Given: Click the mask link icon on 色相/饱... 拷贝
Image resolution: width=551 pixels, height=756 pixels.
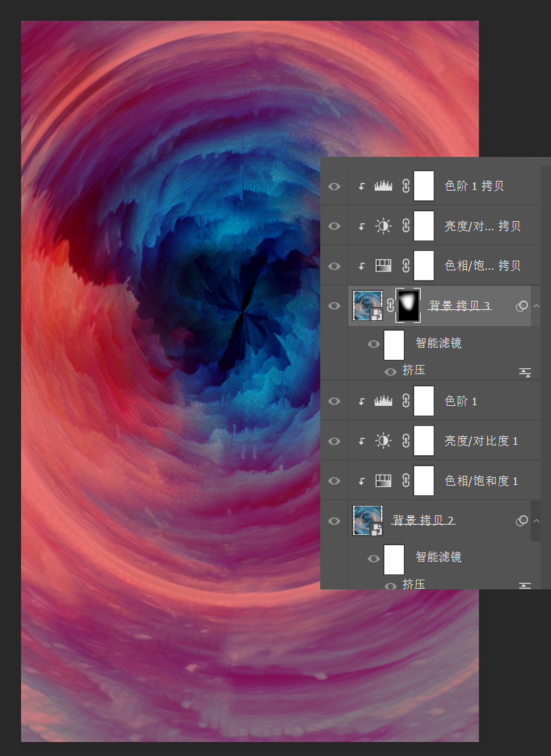Looking at the screenshot, I should click(406, 266).
